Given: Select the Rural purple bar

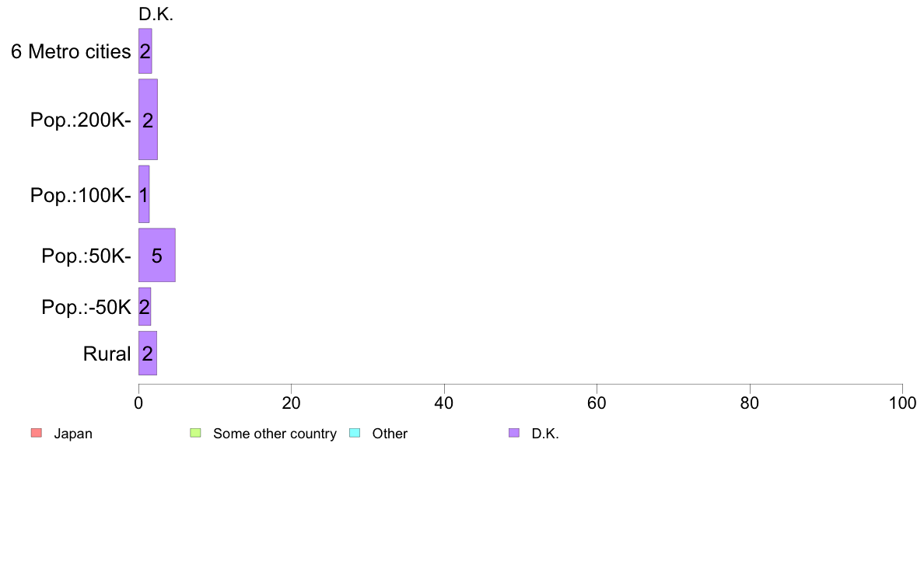Looking at the screenshot, I should (147, 353).
